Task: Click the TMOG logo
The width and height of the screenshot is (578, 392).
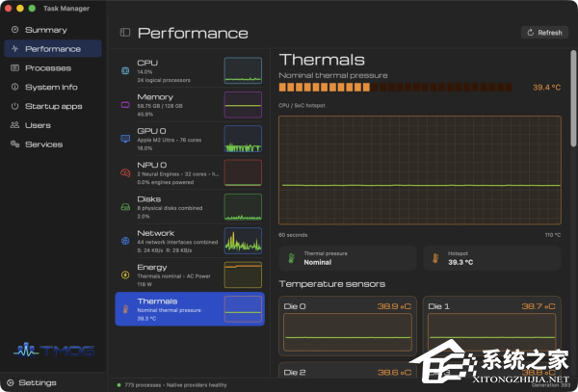Action: (54, 351)
